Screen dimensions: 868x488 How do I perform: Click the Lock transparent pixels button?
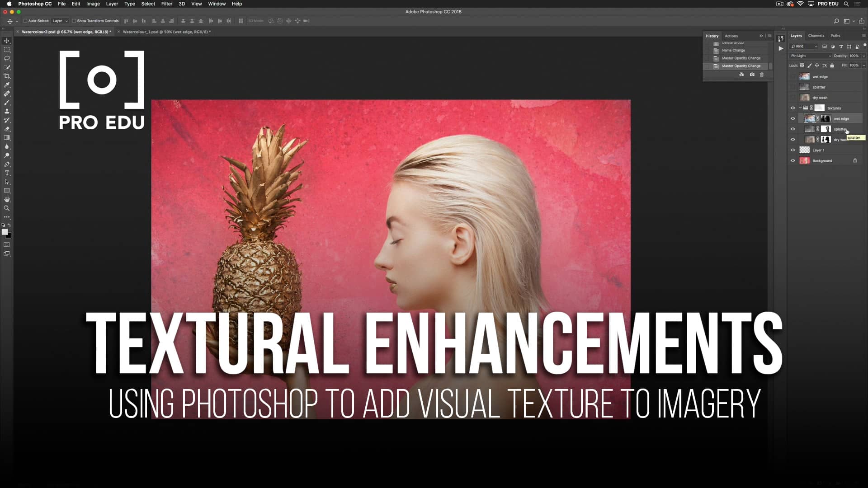pyautogui.click(x=802, y=65)
